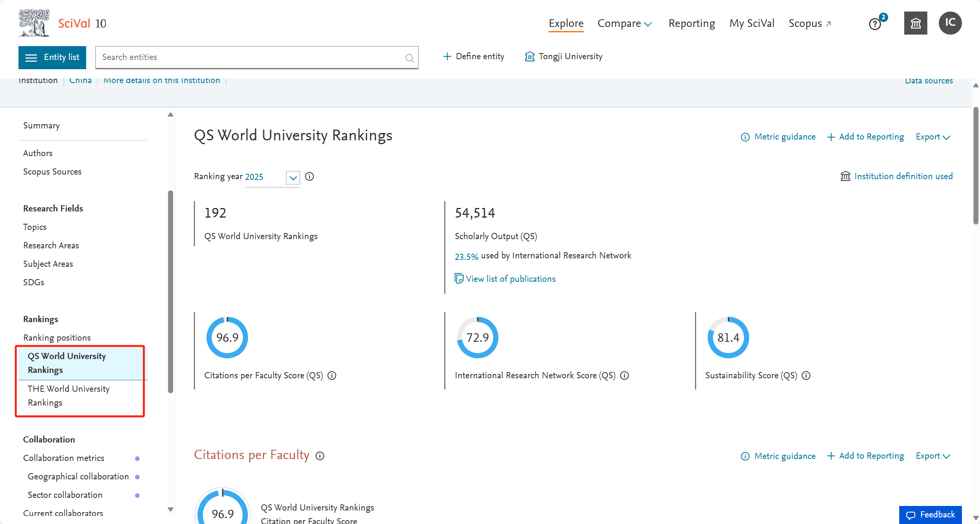
Task: Click info icon for International Research Network Score
Action: (625, 376)
